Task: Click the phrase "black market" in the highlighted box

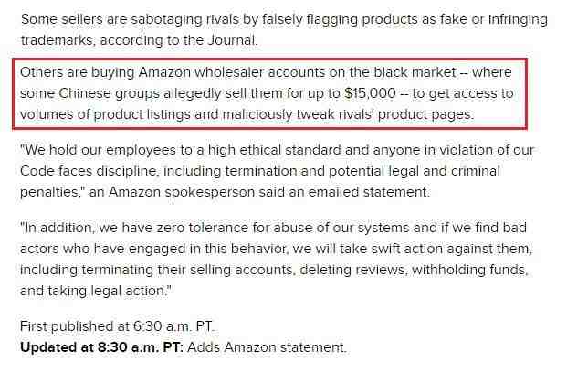Action: tap(415, 72)
